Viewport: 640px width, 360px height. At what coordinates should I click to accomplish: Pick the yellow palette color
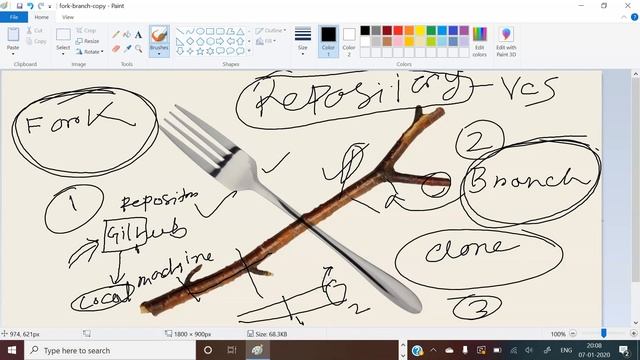[420, 30]
